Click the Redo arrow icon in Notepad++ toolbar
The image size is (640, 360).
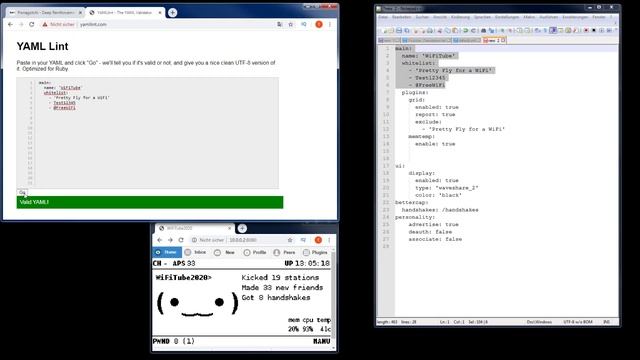point(473,31)
